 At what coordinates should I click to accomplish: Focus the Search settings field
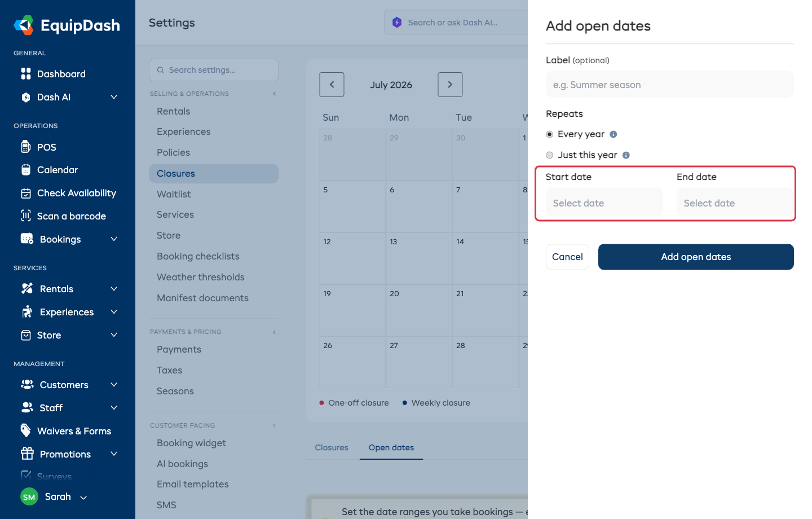[214, 70]
